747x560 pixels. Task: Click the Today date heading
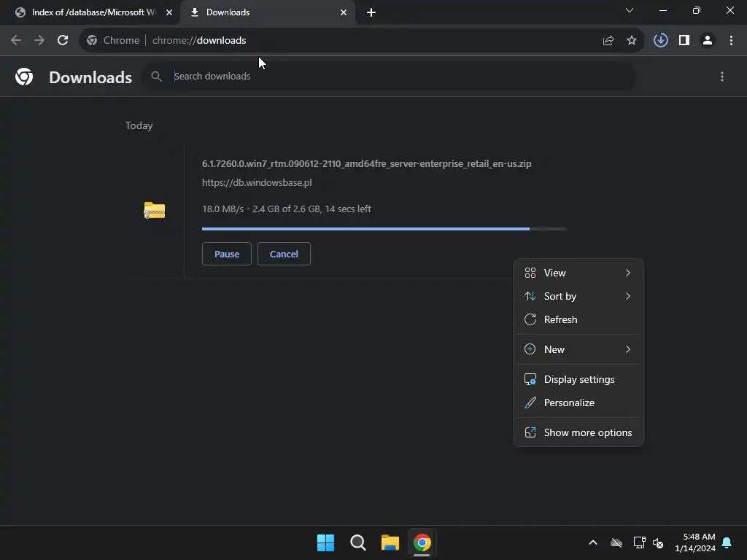(x=139, y=125)
